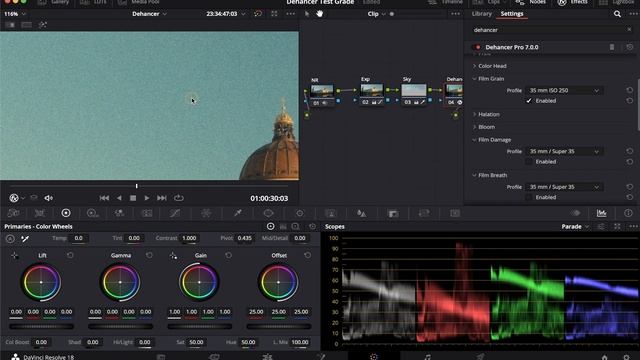640x360 pixels.
Task: Open the Information palette
Action: point(628,213)
